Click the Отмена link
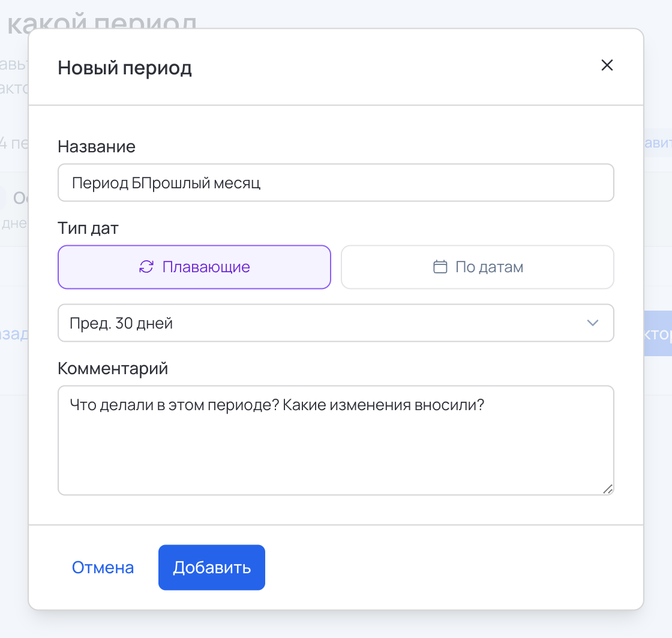The image size is (672, 638). [x=103, y=567]
